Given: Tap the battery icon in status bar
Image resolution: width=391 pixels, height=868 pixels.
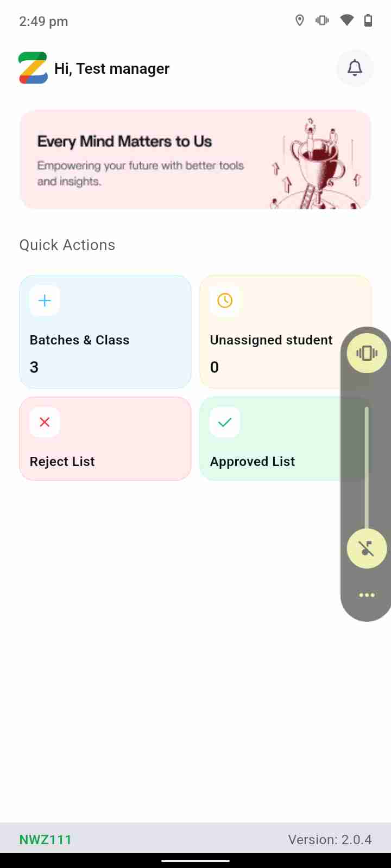Looking at the screenshot, I should click(368, 21).
